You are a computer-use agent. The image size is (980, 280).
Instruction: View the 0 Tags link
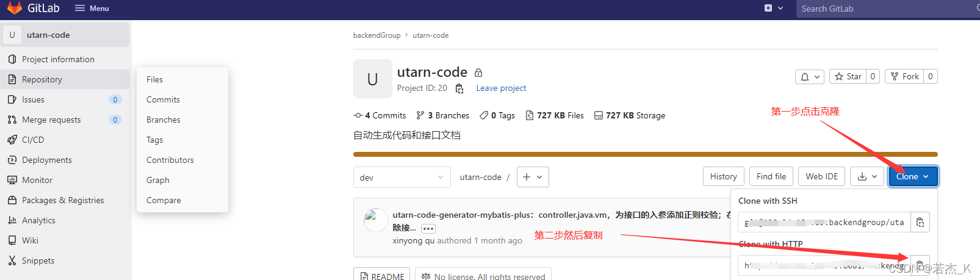coord(497,115)
